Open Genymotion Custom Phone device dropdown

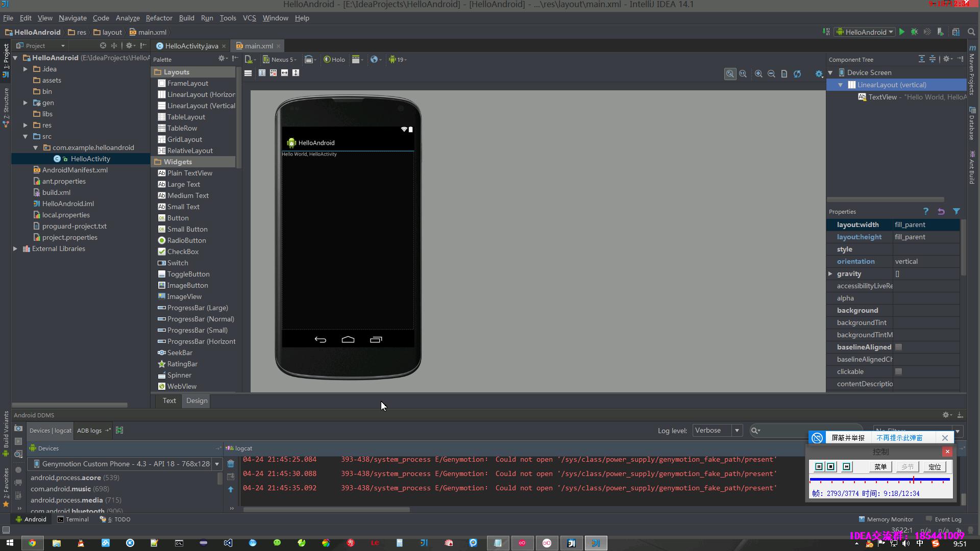click(126, 464)
